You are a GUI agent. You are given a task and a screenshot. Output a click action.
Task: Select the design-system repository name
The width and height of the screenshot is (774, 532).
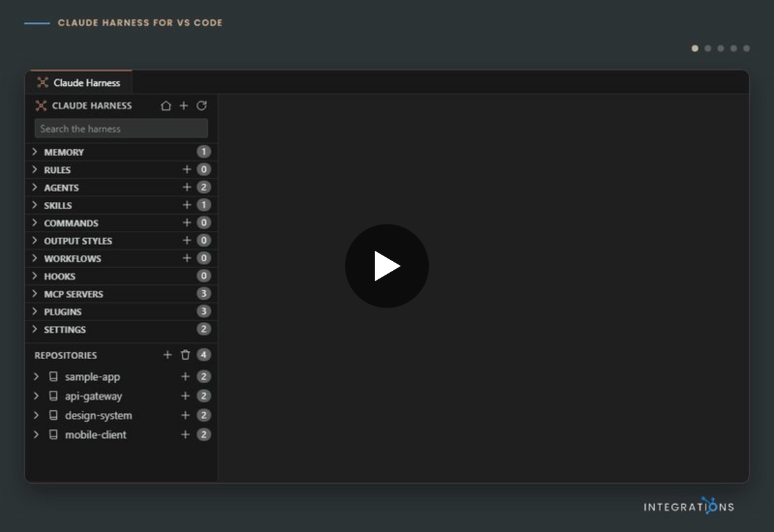98,415
